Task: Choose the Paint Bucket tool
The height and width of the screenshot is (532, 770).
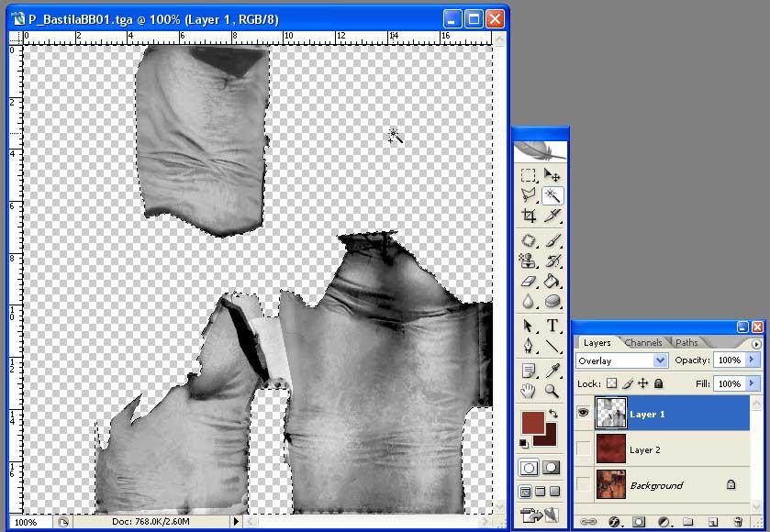Action: pyautogui.click(x=552, y=282)
